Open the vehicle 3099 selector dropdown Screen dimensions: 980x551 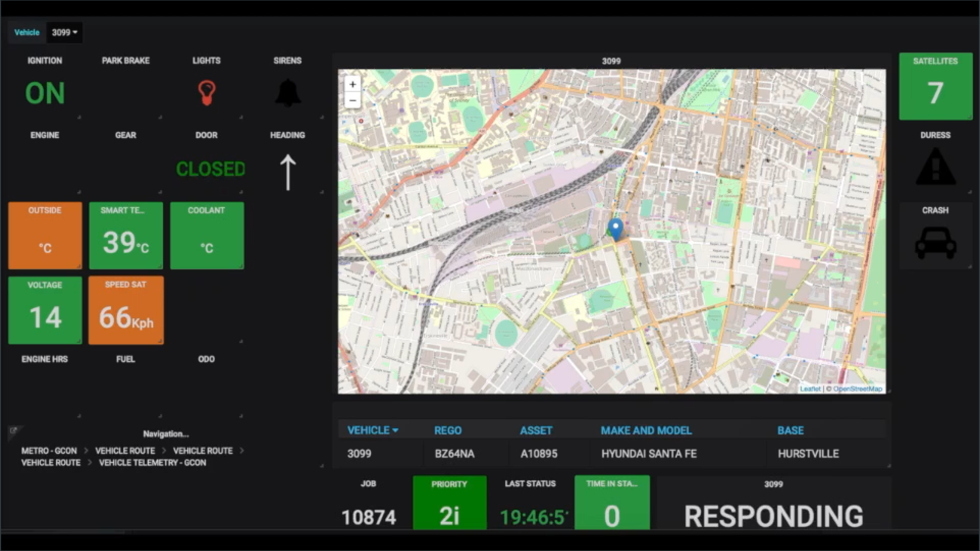64,33
